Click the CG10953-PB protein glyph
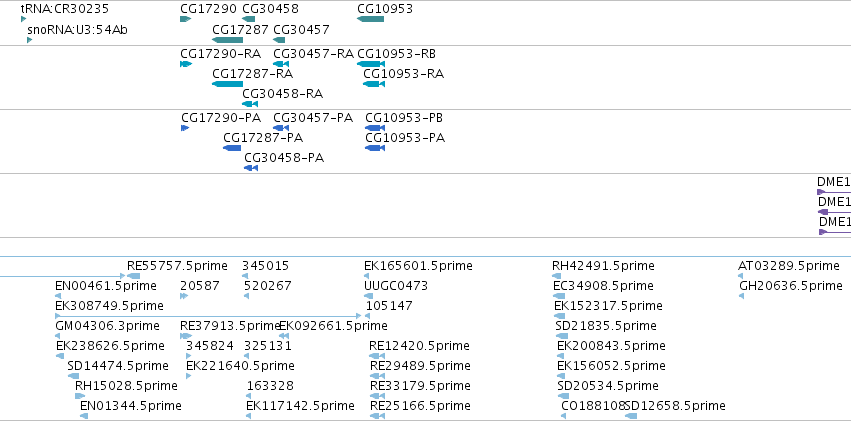 tap(375, 128)
